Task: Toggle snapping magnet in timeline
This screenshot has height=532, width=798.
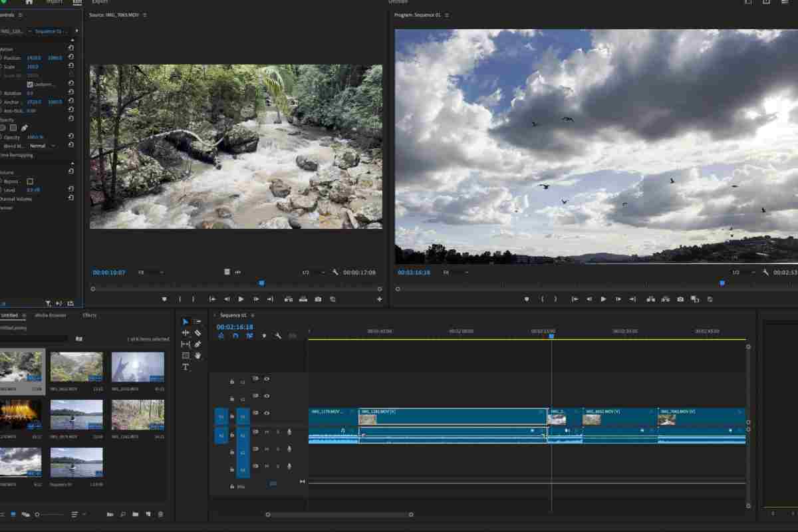Action: (235, 336)
